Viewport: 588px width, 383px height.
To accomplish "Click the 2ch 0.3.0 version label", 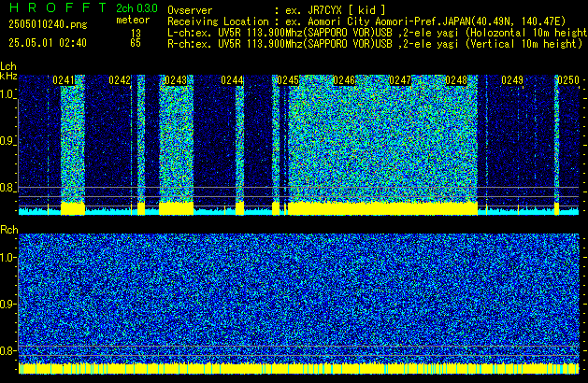I will click(x=136, y=7).
